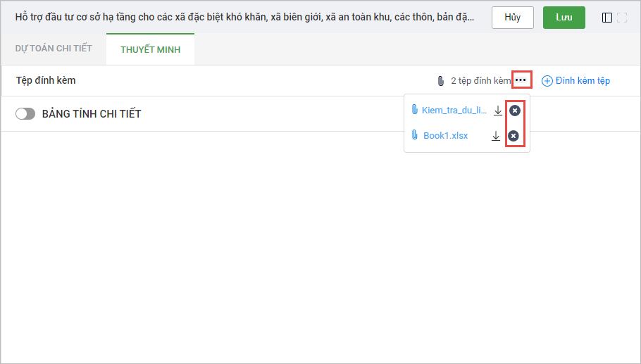The image size is (641, 364).
Task: Select the THUYẾT MINH tab
Action: pyautogui.click(x=150, y=49)
